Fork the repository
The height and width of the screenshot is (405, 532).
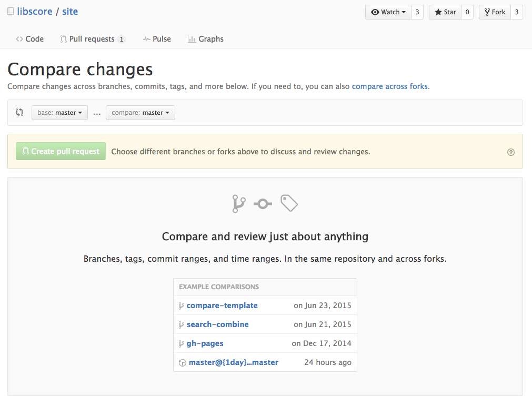495,12
